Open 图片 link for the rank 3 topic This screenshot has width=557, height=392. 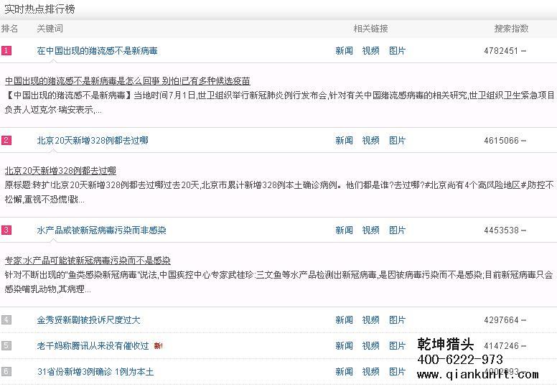click(397, 230)
